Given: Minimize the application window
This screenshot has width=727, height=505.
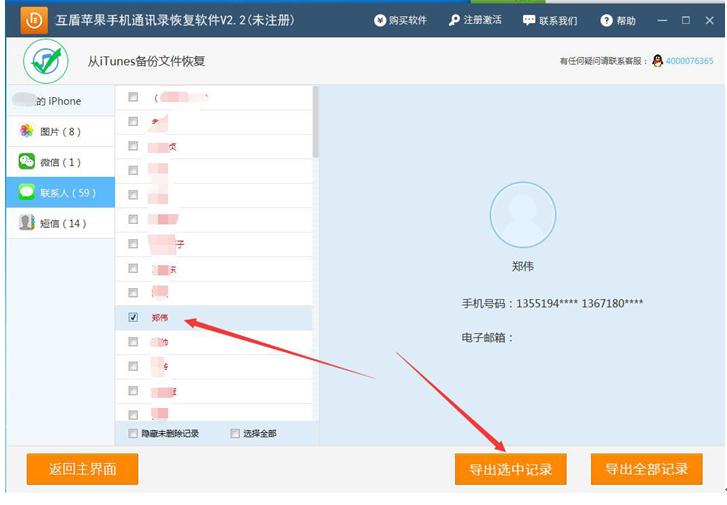Looking at the screenshot, I should [x=662, y=20].
